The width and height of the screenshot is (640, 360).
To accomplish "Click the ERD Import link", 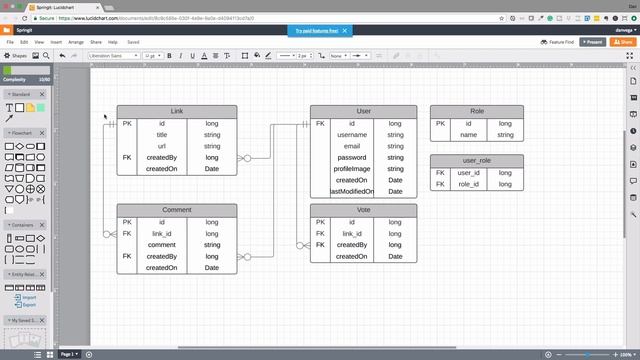I will pos(25,298).
